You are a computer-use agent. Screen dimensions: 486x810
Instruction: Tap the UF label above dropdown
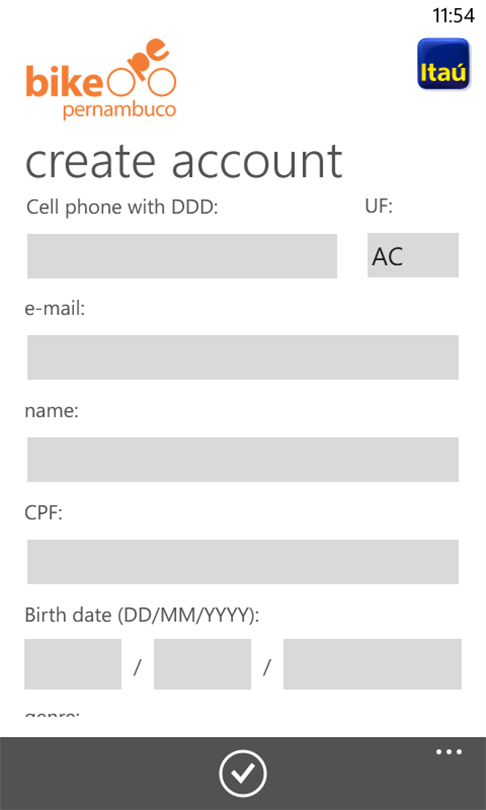coord(379,207)
